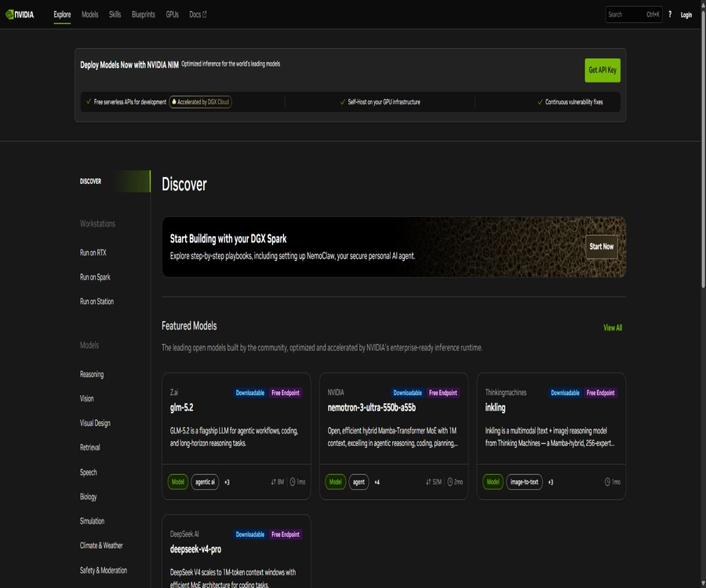Click the agent tag on nemotron card
Screen dimensions: 706x588
click(358, 482)
